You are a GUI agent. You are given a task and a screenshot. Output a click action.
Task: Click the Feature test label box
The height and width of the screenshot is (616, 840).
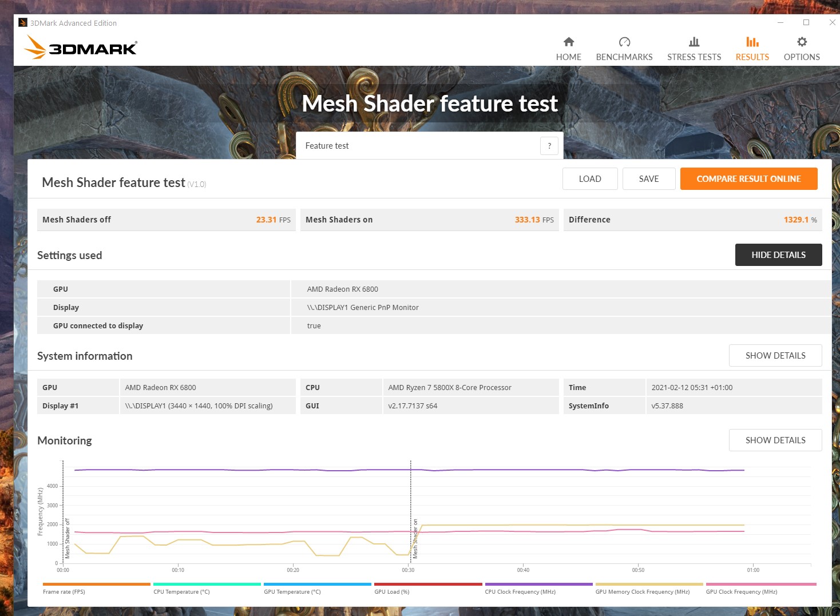[x=430, y=146]
